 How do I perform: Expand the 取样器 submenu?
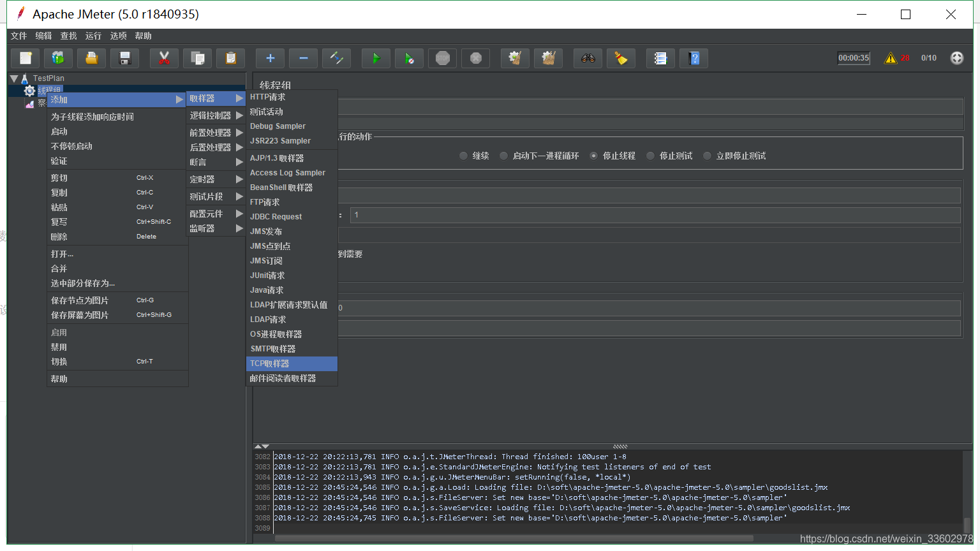216,98
